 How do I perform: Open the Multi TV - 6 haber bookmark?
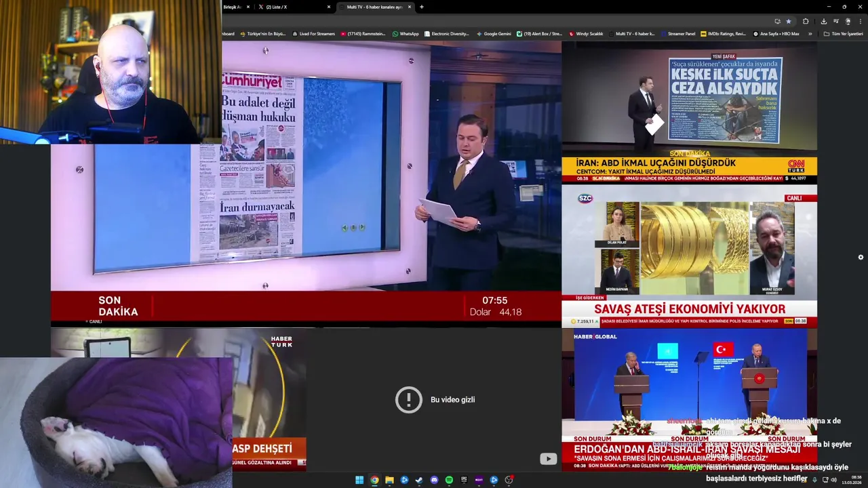click(631, 33)
